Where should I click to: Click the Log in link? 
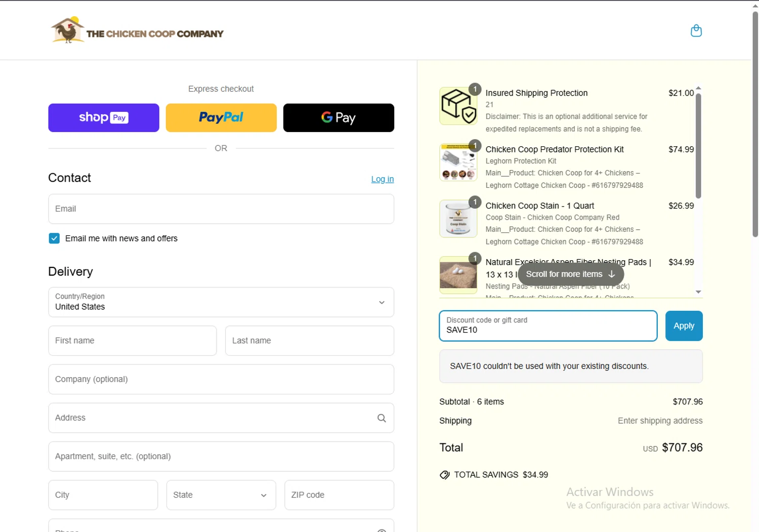(x=383, y=179)
